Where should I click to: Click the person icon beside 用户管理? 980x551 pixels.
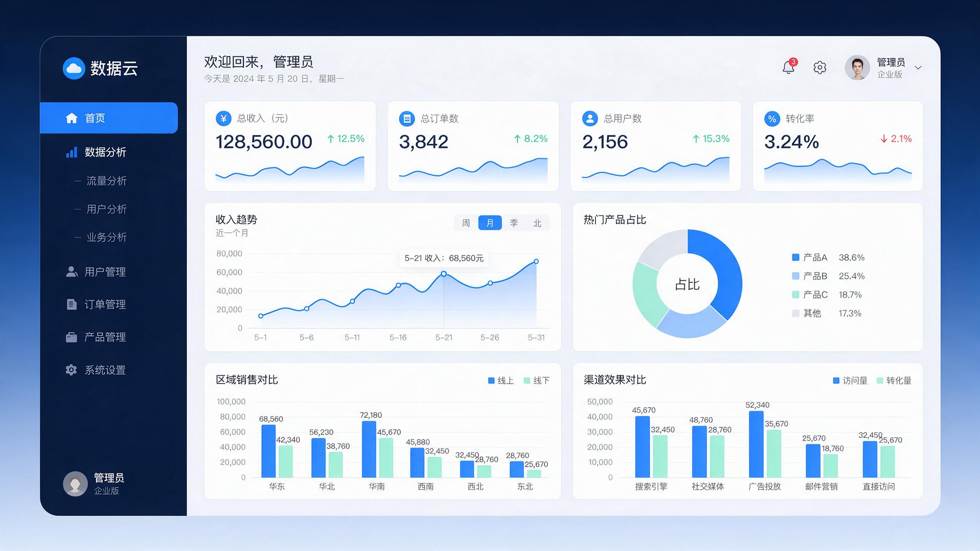[72, 272]
